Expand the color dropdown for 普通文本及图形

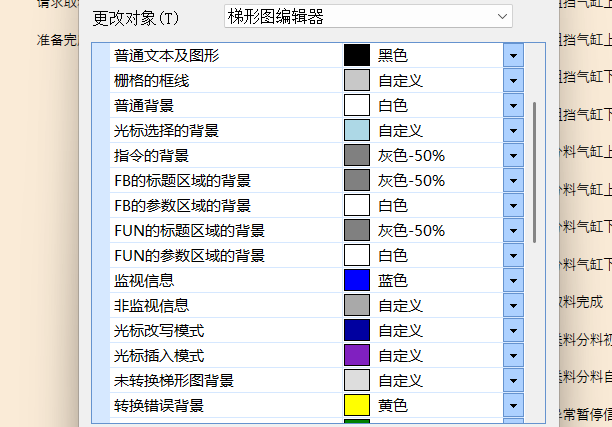(x=513, y=56)
